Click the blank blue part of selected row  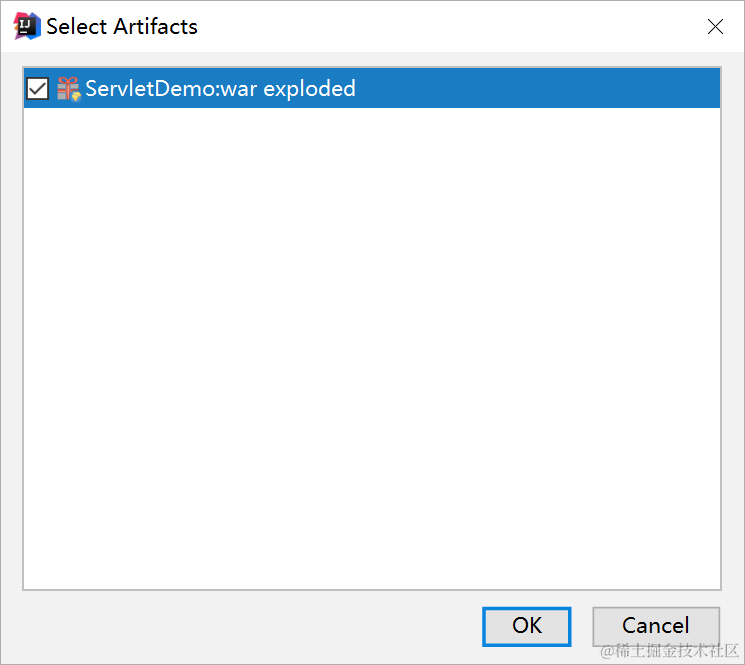(x=537, y=88)
